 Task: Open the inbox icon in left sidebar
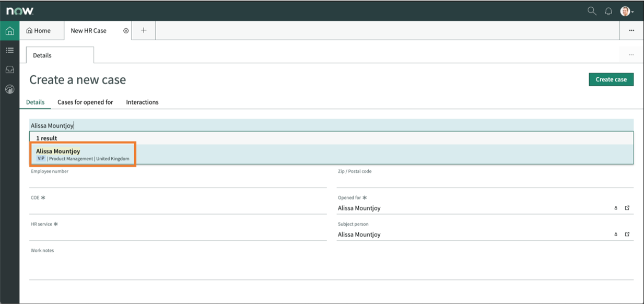coord(9,69)
